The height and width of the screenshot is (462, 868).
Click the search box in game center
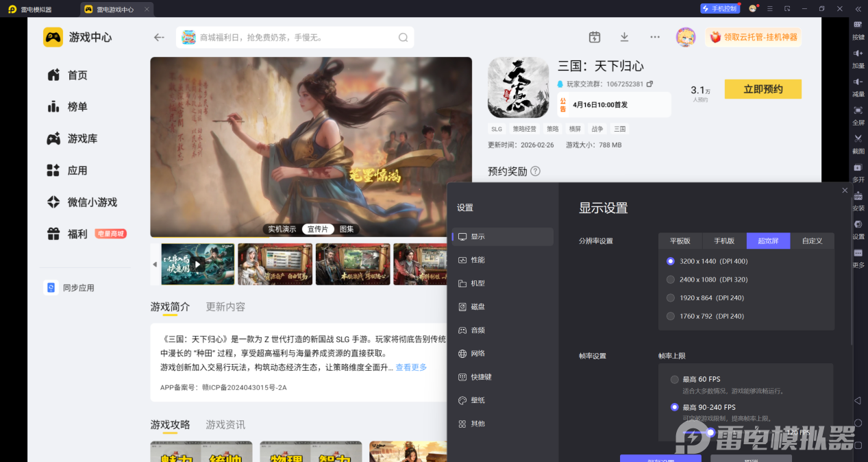(x=295, y=38)
